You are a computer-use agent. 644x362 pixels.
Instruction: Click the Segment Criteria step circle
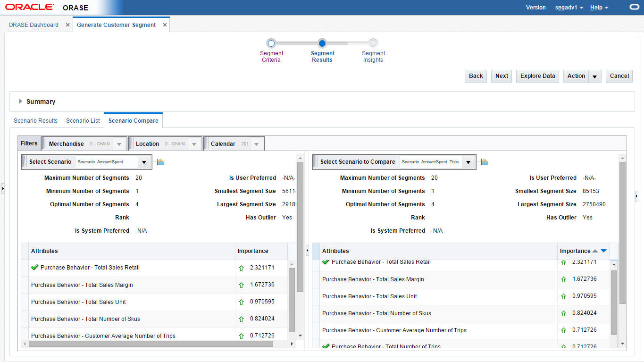[271, 43]
